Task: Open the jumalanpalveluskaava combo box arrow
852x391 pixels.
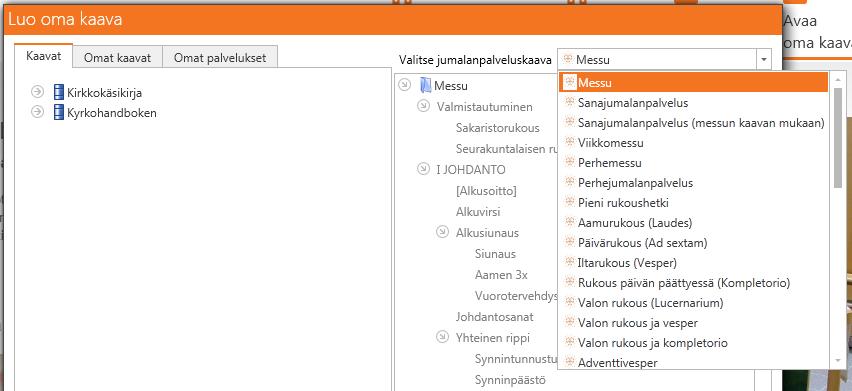Action: (x=763, y=59)
